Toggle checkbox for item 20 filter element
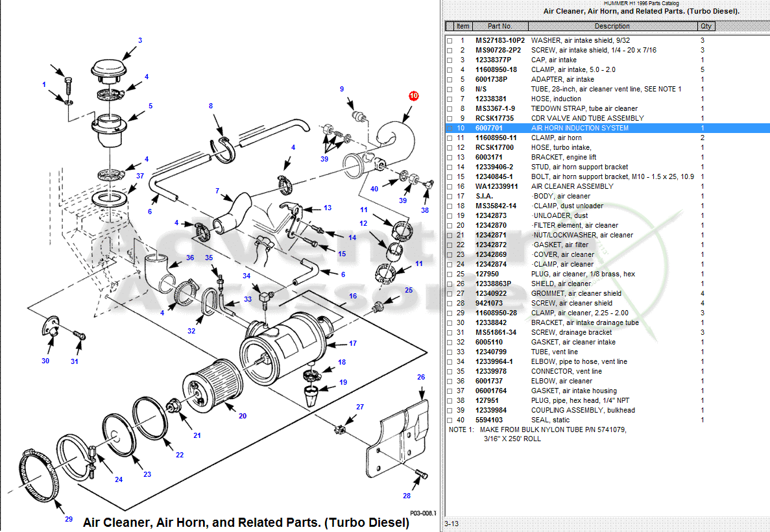770x532 pixels. tap(450, 226)
